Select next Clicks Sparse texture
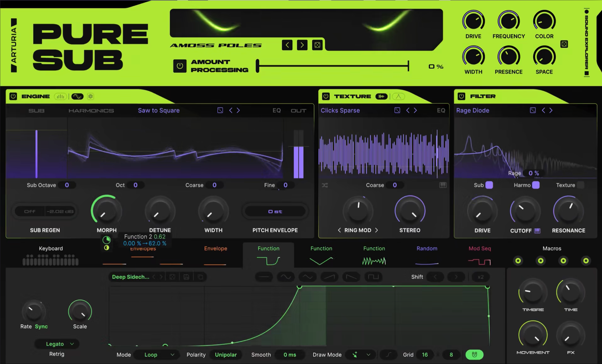The image size is (602, 364). 415,110
